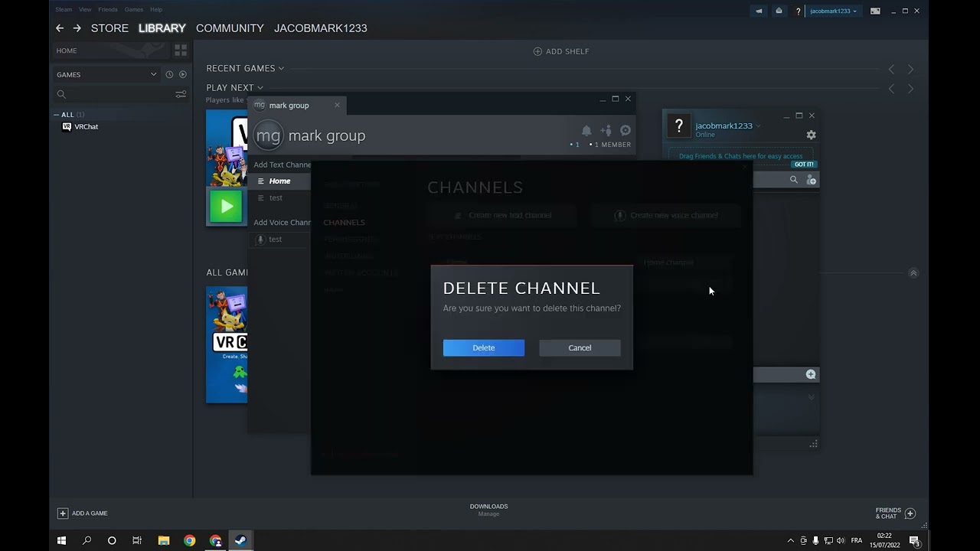Toggle the recent playtime clock filter
The height and width of the screenshot is (551, 980).
[x=169, y=74]
